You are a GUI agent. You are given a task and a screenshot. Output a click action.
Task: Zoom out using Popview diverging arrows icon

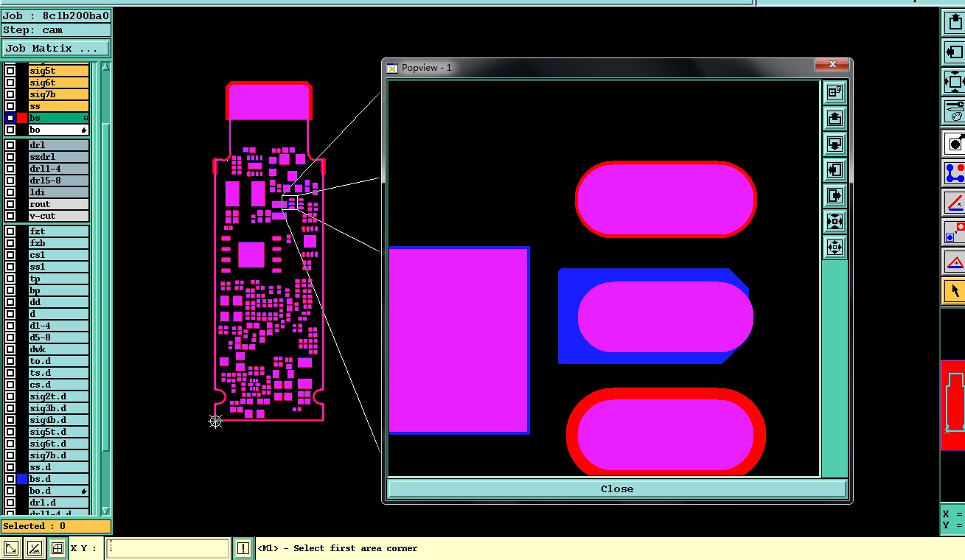tap(835, 247)
